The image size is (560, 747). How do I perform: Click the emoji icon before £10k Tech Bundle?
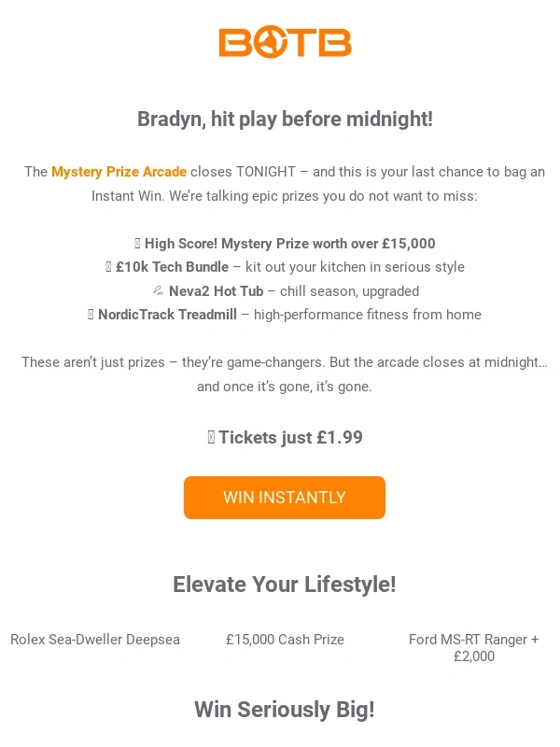coord(108,267)
